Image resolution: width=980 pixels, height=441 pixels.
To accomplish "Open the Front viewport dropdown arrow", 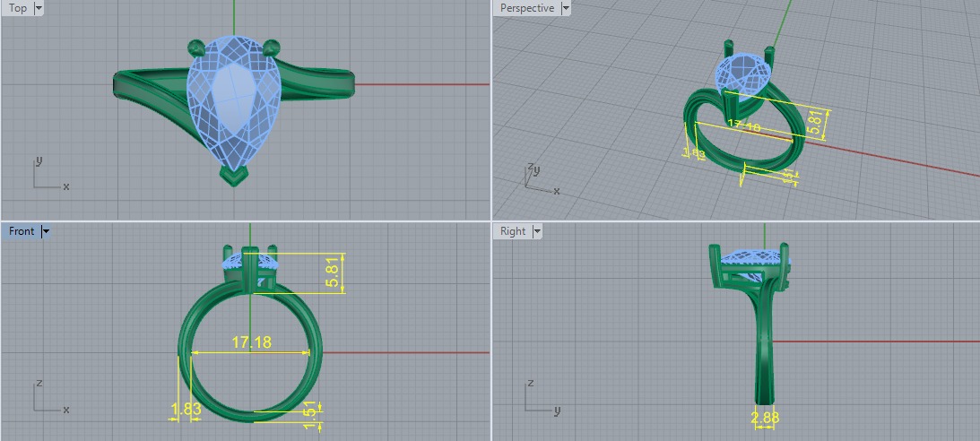I will (x=45, y=231).
